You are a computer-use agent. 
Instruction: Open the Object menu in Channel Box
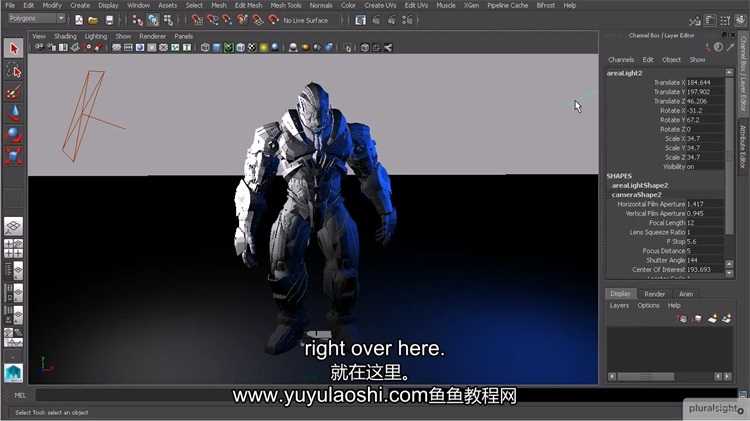pyautogui.click(x=671, y=60)
